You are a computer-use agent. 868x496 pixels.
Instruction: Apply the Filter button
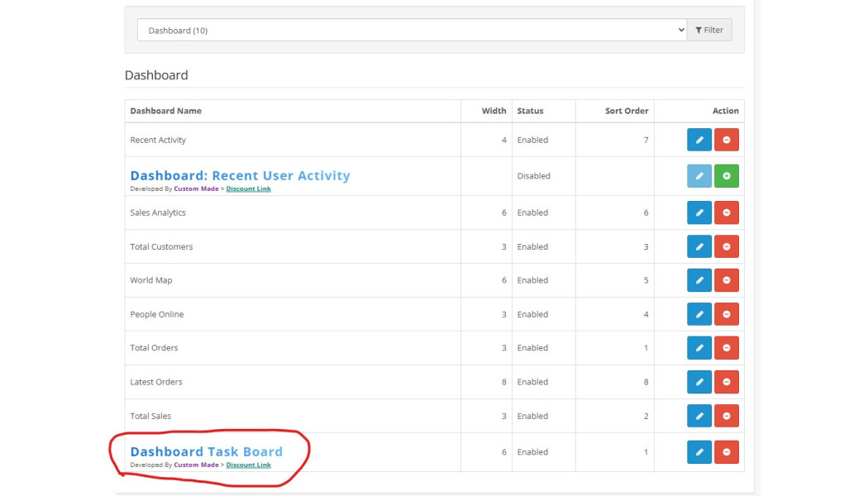[709, 30]
